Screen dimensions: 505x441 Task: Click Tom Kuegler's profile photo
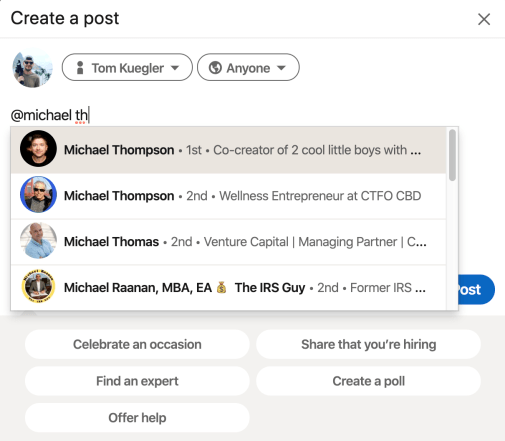[33, 68]
